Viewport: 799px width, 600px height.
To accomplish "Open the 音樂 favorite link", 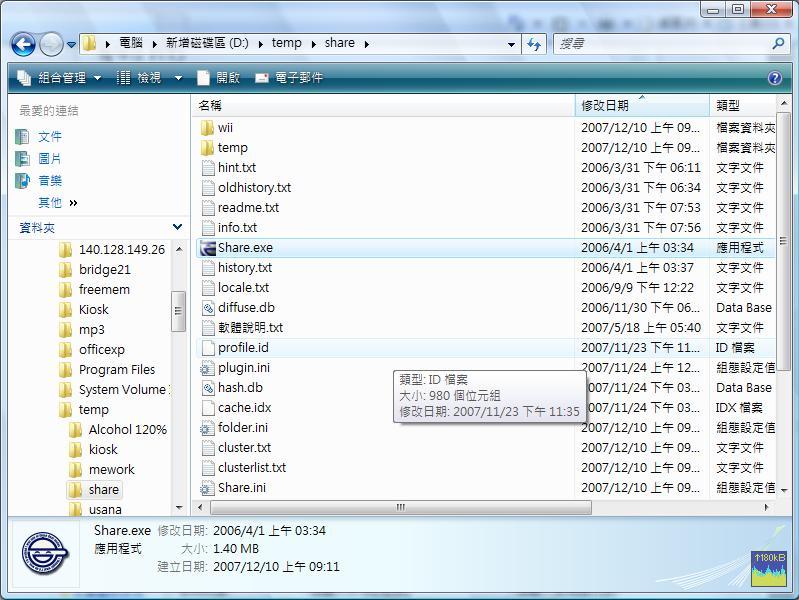I will [x=49, y=180].
